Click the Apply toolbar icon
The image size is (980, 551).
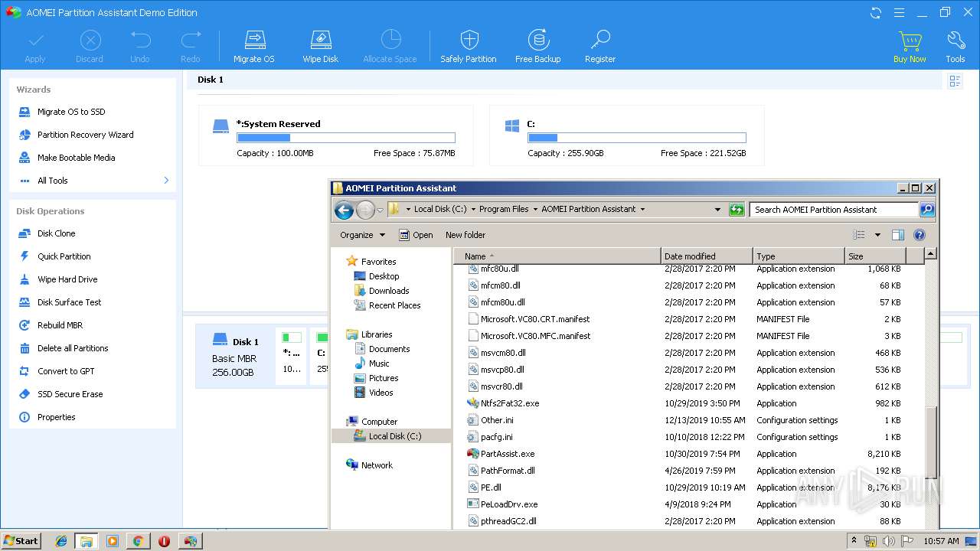(35, 46)
